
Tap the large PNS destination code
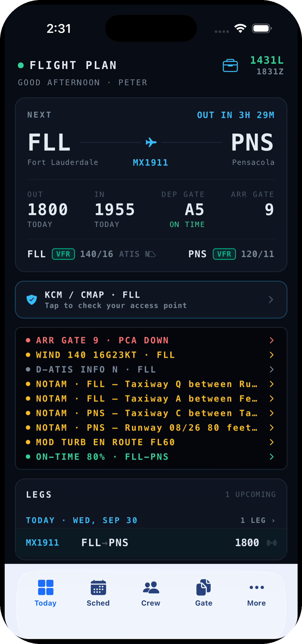pos(253,142)
